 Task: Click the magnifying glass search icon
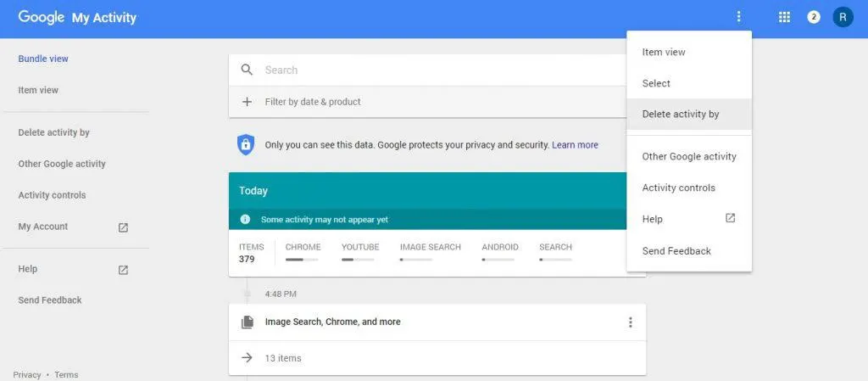pos(247,70)
